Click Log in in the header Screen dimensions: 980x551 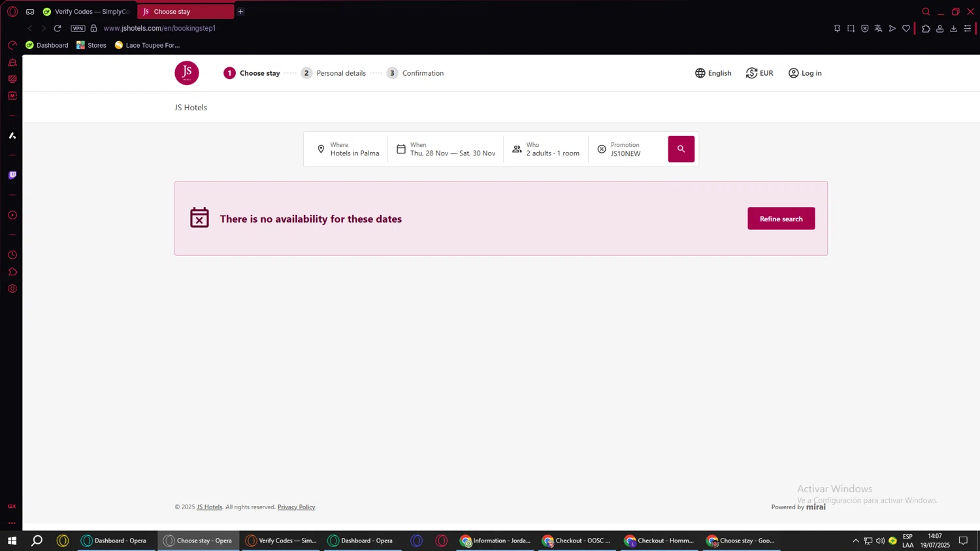click(805, 73)
